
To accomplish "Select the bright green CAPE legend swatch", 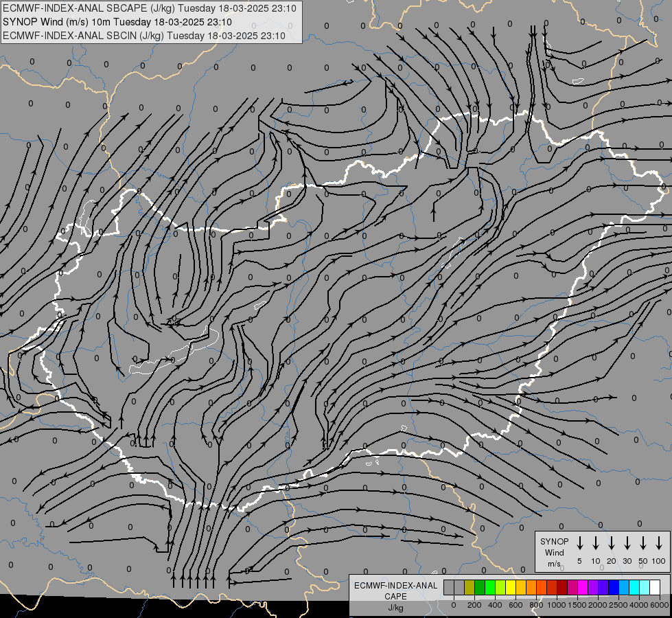I will (490, 587).
